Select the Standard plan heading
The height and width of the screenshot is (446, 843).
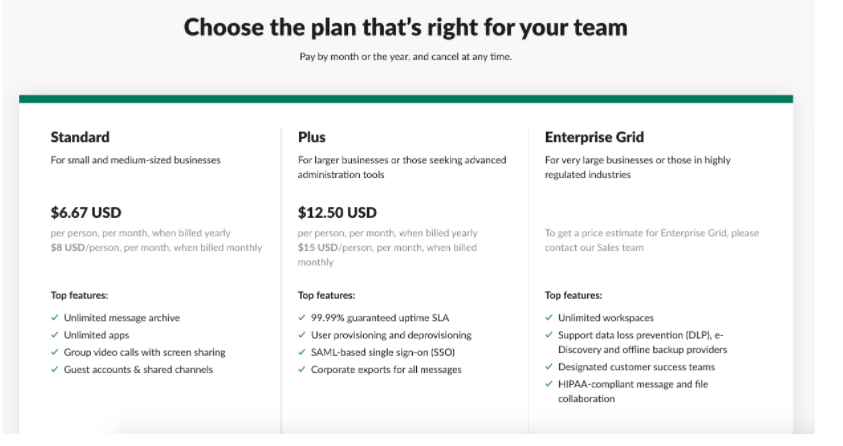80,137
